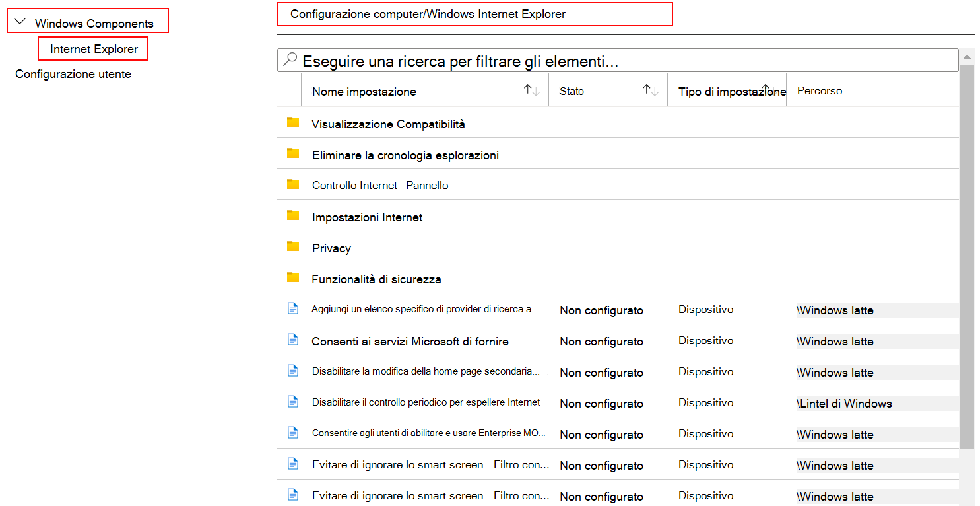980x506 pixels.
Task: Select Configurazione utente in the tree
Action: 73,74
